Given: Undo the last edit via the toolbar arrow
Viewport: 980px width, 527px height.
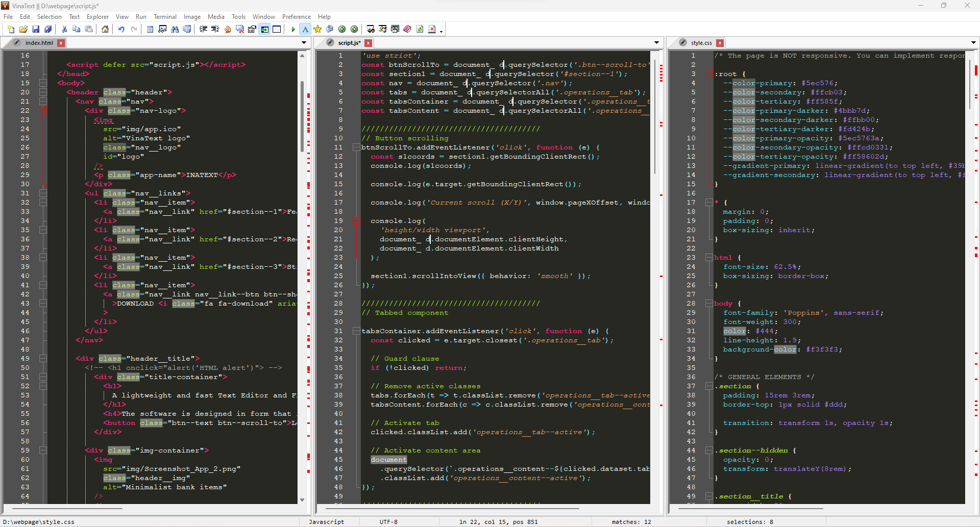Looking at the screenshot, I should 121,29.
